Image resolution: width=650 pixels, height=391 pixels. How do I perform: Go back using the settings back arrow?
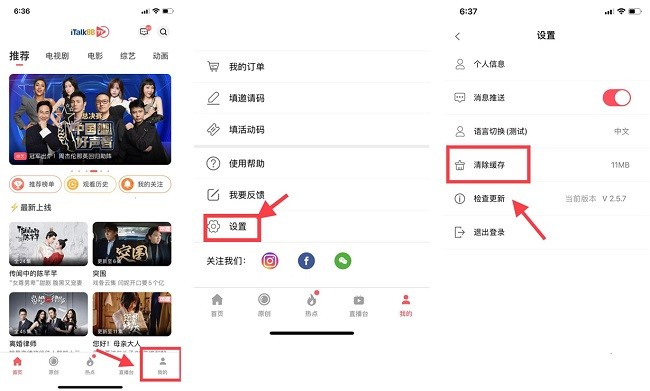pos(458,36)
